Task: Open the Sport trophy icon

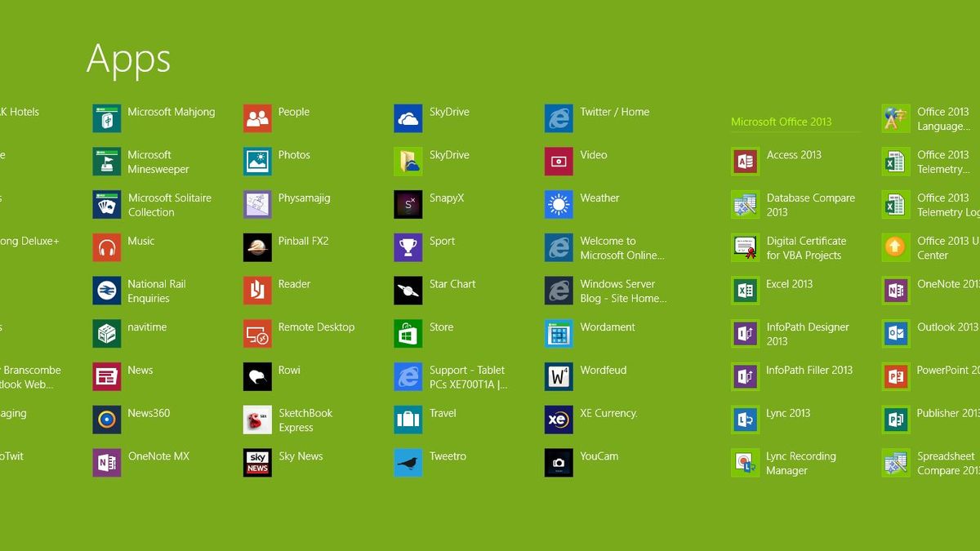Action: point(408,247)
